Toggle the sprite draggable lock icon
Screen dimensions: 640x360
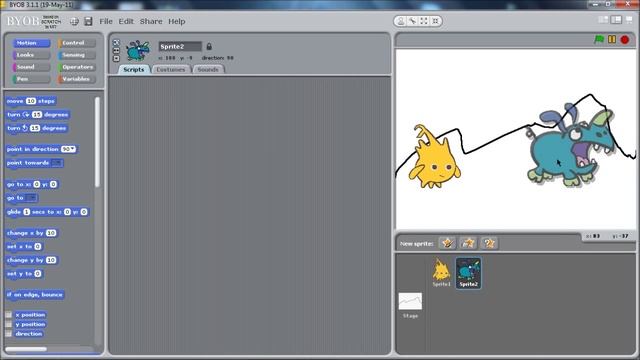[x=209, y=46]
